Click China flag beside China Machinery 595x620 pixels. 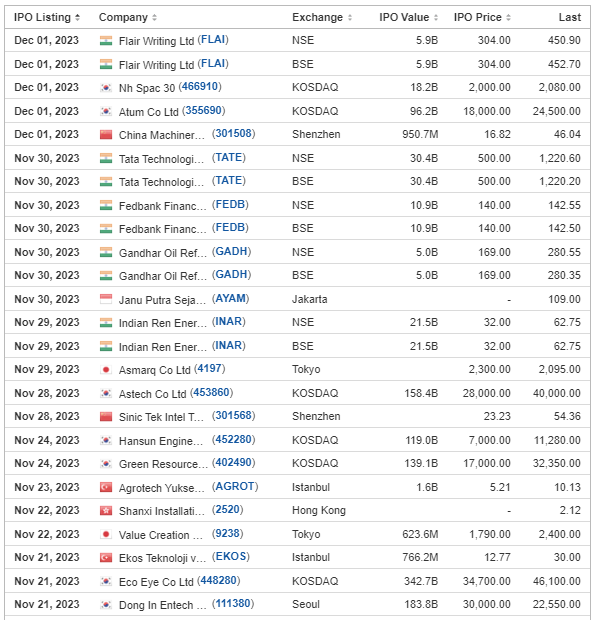click(106, 135)
